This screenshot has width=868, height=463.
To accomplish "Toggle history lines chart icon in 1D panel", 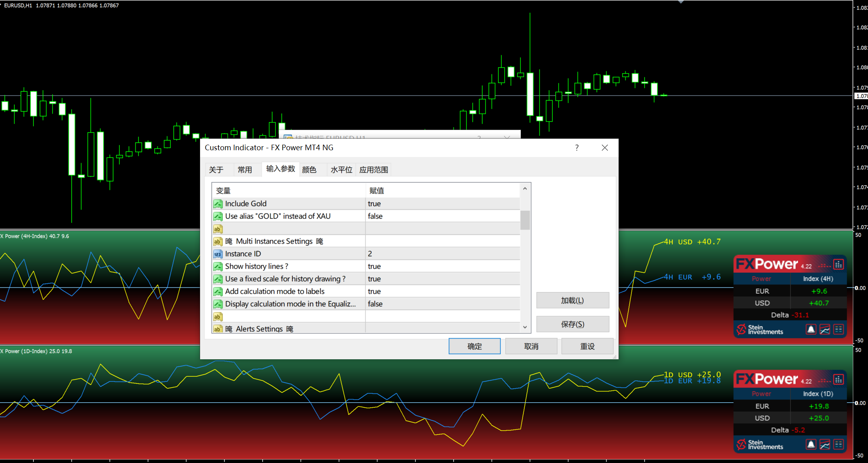I will click(x=825, y=444).
